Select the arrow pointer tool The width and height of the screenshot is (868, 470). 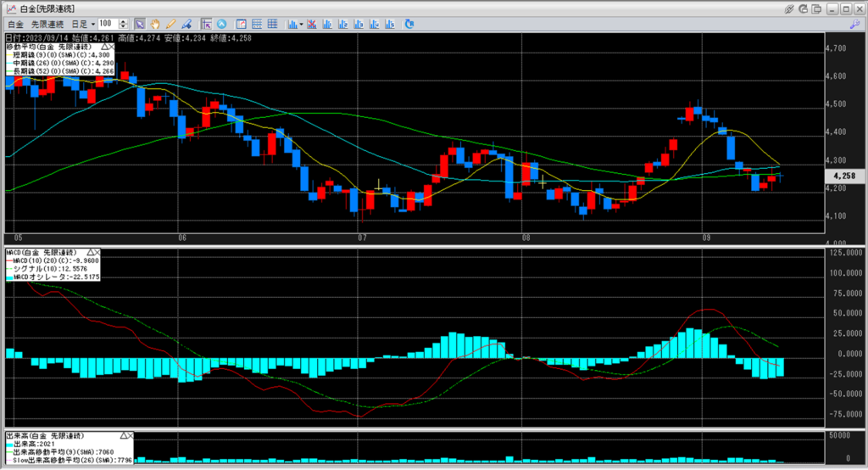pos(140,24)
